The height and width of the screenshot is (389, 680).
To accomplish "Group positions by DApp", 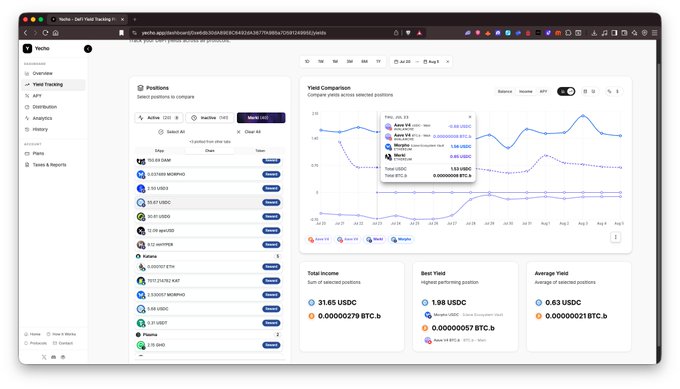I will [x=160, y=150].
